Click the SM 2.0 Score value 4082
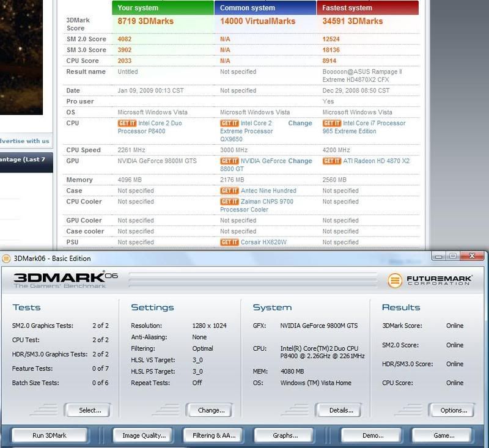Image resolution: width=489 pixels, height=448 pixels. coord(125,39)
